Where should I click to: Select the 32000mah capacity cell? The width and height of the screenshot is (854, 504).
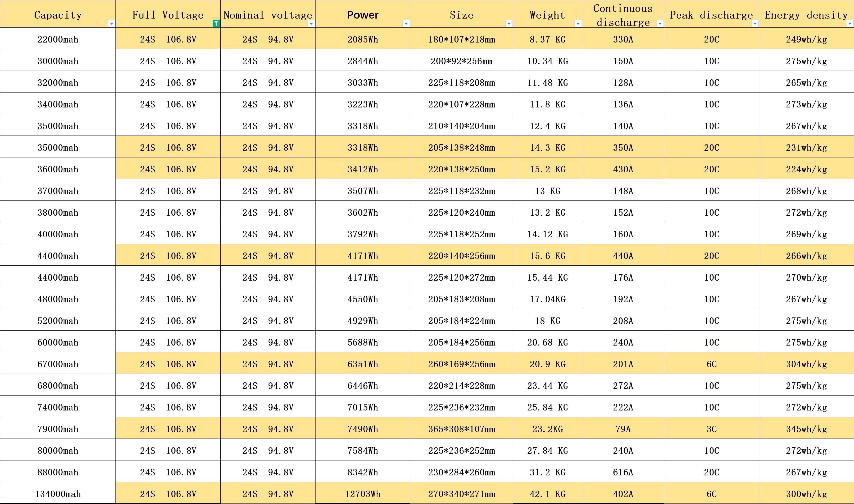coord(58,82)
